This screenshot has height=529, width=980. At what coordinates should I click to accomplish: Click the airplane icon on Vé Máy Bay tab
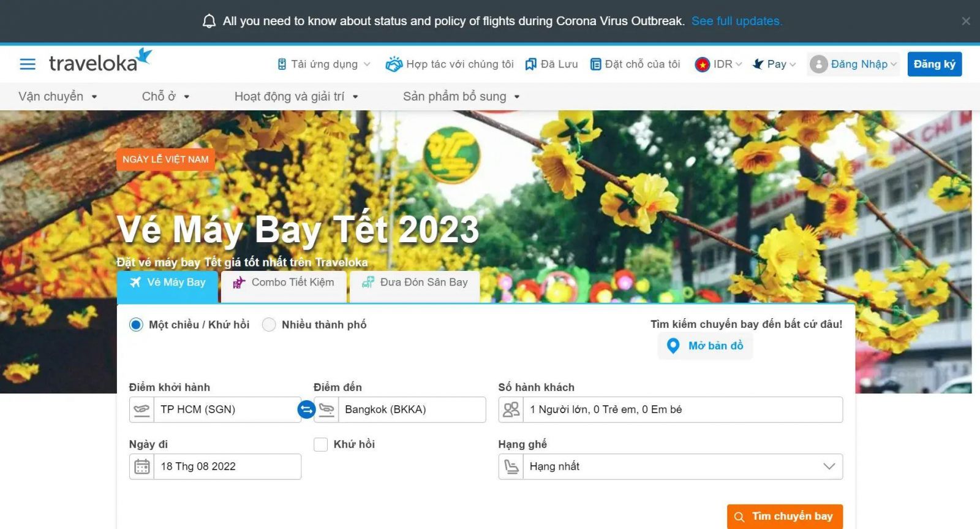(135, 282)
